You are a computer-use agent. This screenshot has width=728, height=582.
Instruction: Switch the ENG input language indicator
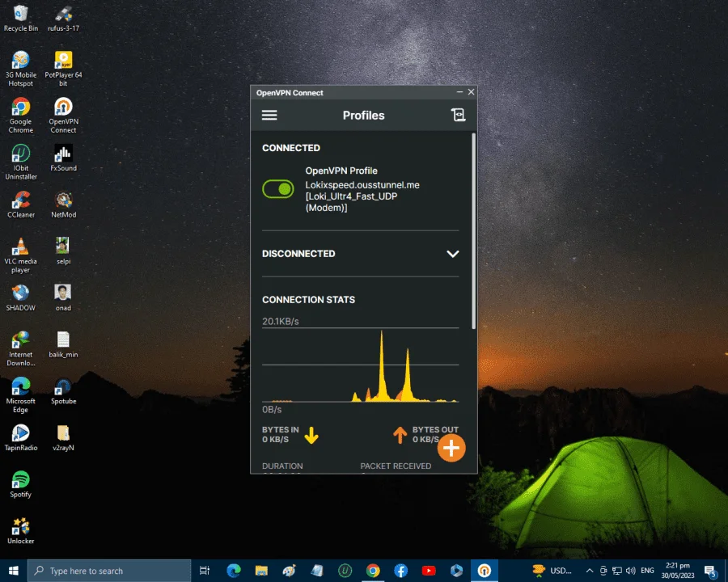pyautogui.click(x=647, y=571)
